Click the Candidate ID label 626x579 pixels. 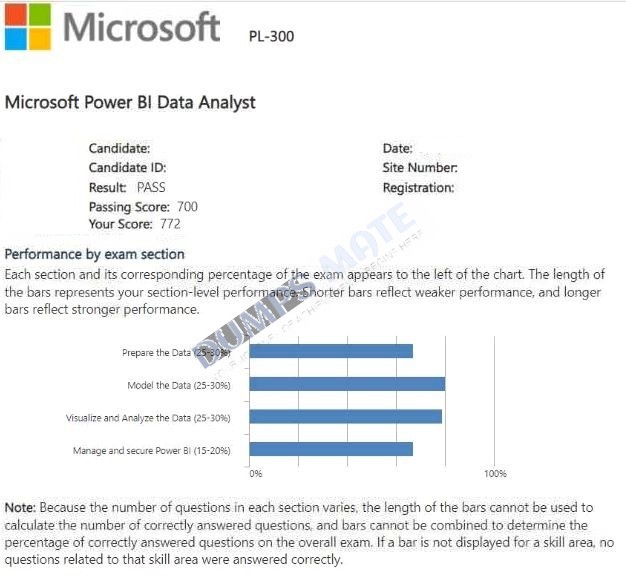tap(127, 168)
